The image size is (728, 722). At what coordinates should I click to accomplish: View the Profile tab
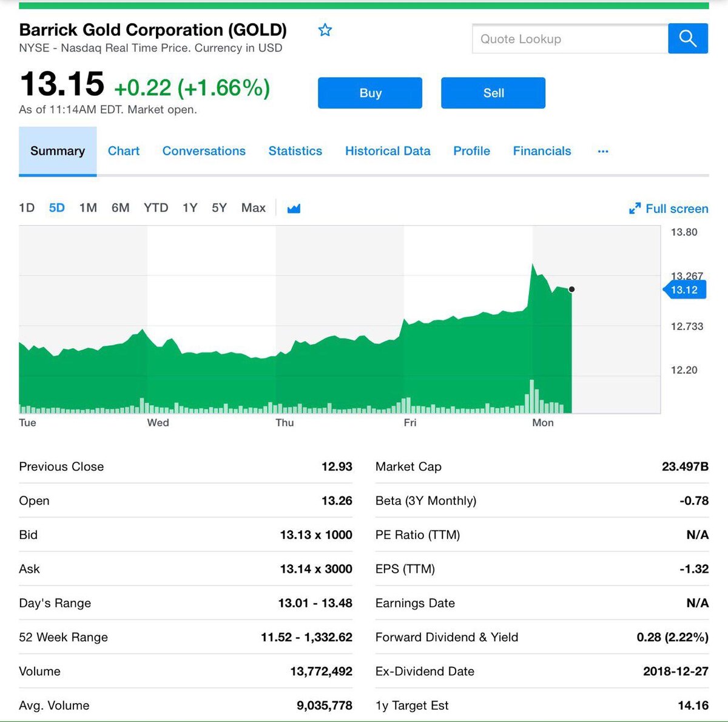click(471, 151)
